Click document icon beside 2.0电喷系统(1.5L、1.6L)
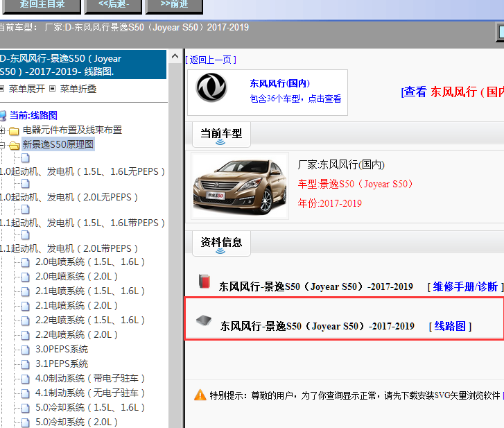 26,263
